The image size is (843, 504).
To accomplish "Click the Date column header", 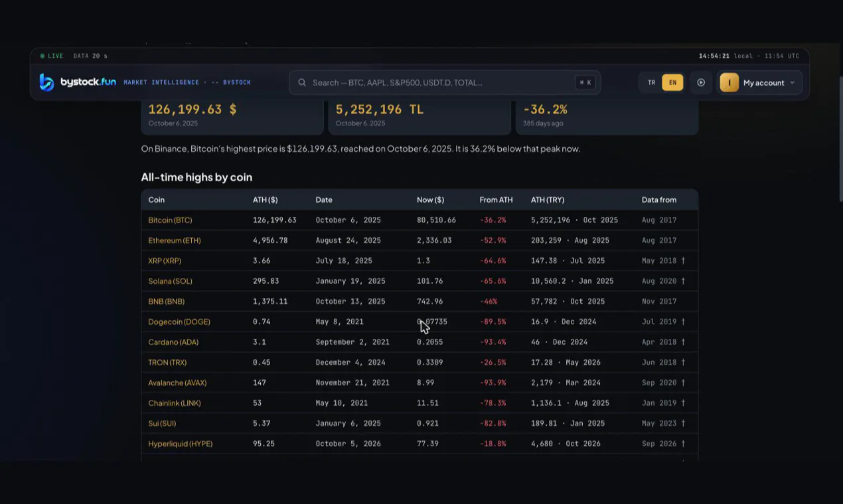I will [x=324, y=200].
